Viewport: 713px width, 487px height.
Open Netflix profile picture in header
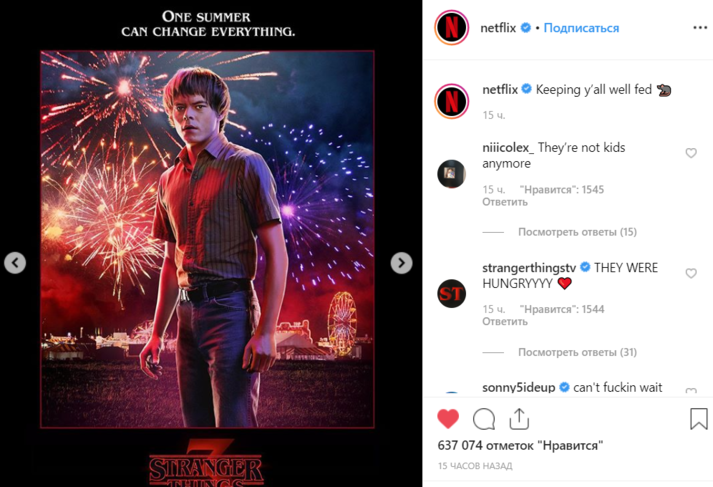pos(452,28)
